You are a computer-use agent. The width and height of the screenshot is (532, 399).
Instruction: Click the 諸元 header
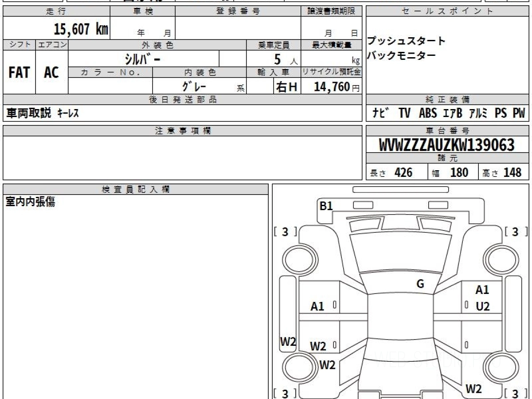click(x=447, y=158)
